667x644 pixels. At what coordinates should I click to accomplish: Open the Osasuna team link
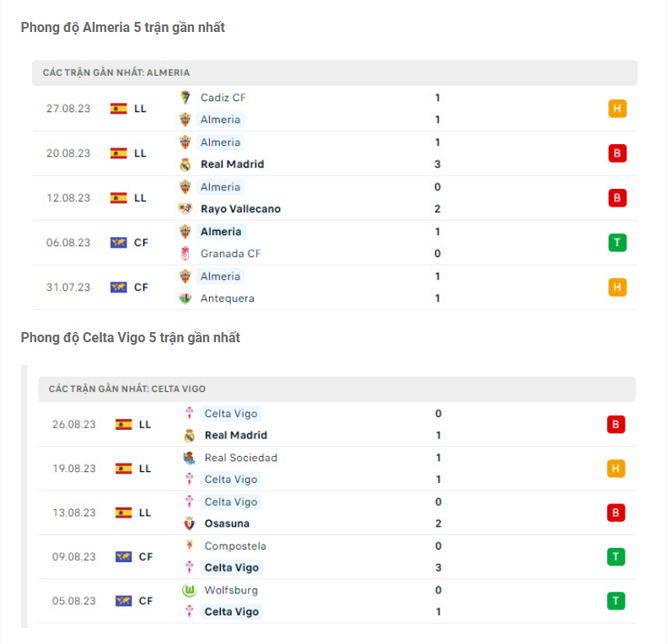pos(227,523)
